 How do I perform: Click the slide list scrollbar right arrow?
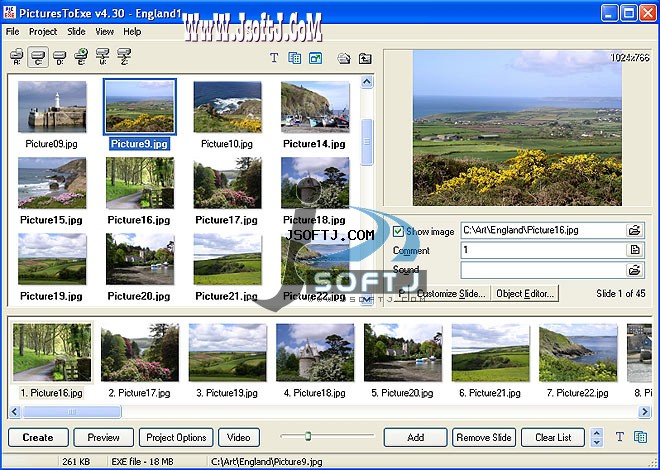pos(644,411)
